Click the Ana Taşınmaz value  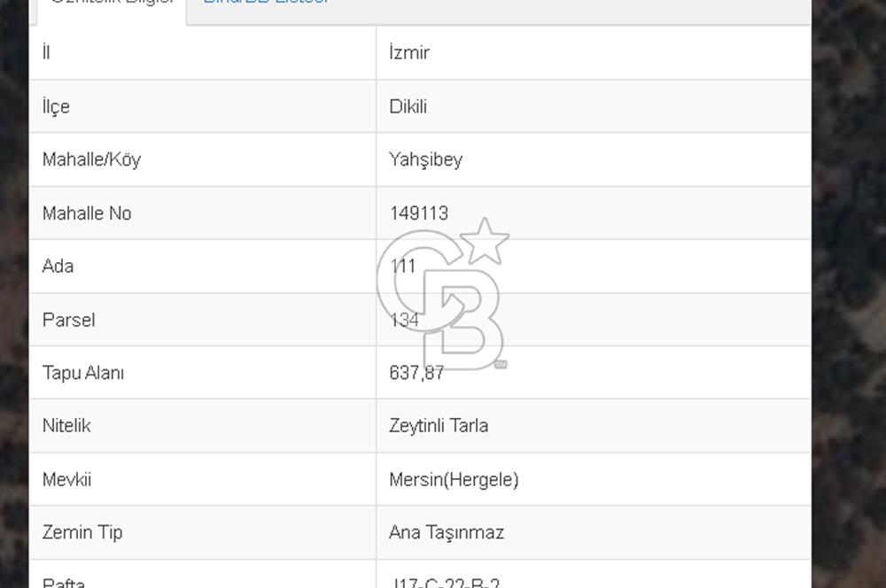pos(447,533)
